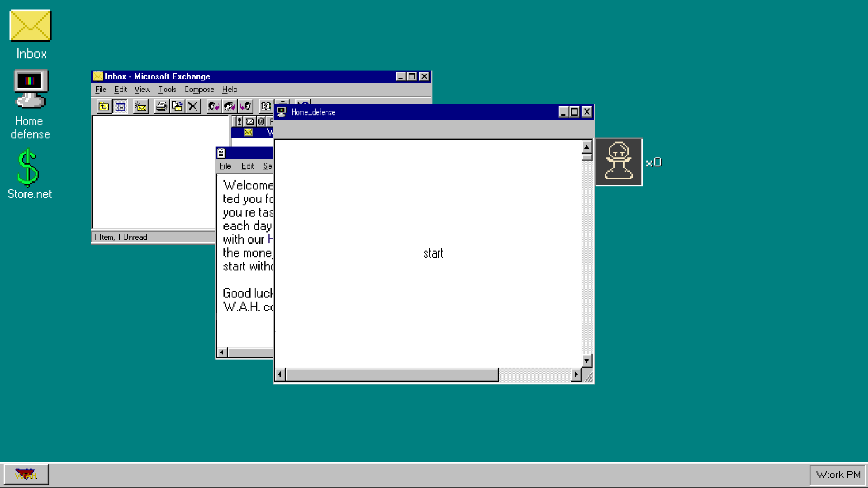Click the pawn unit icon beside Home_defense
Screen dimensions: 868x488
pos(619,162)
